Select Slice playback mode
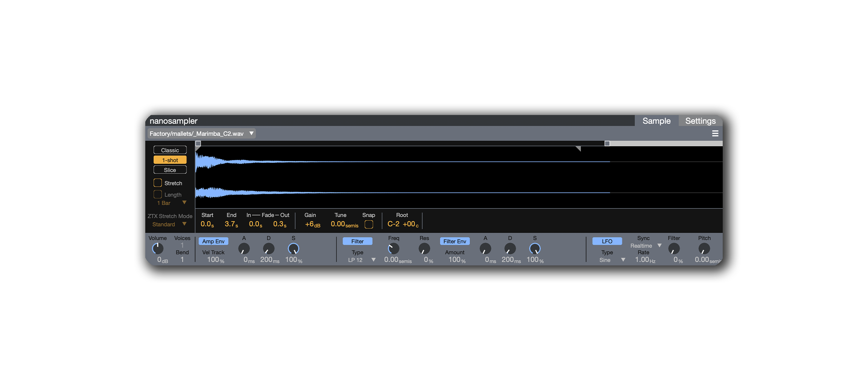 (x=170, y=170)
